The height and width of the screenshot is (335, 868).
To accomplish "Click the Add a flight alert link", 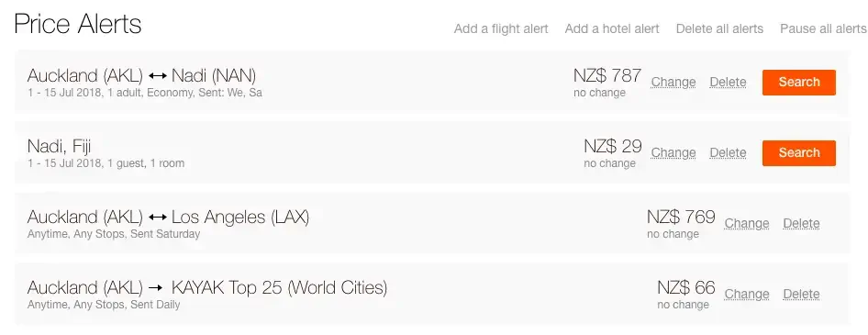I will 501,28.
